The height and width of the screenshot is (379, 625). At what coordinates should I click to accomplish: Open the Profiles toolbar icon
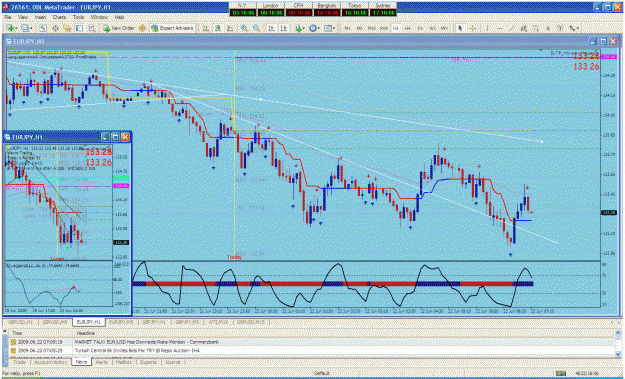(x=26, y=28)
